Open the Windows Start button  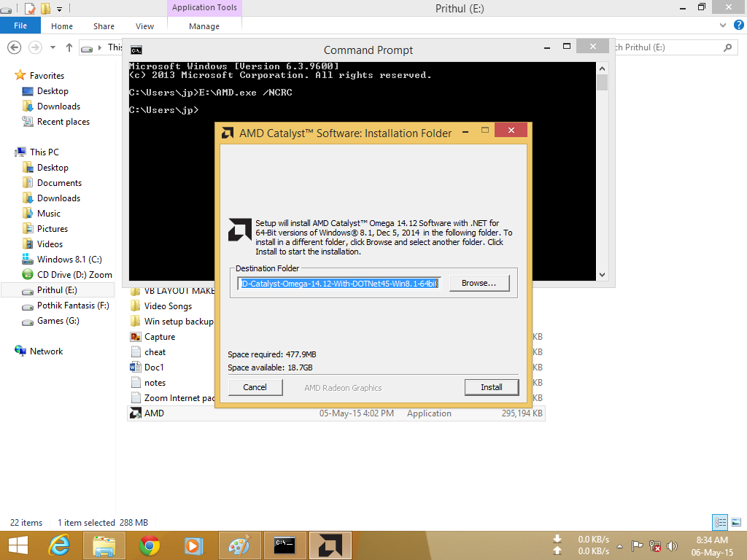click(18, 545)
